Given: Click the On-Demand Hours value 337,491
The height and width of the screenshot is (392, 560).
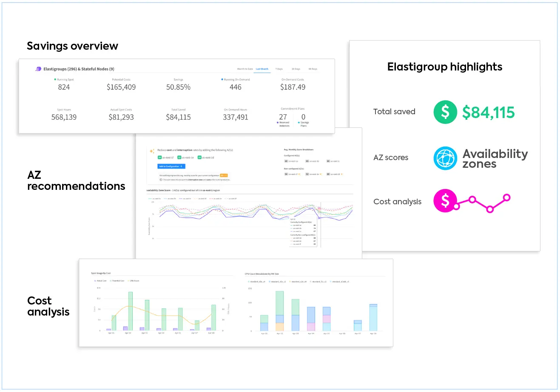Looking at the screenshot, I should click(236, 117).
